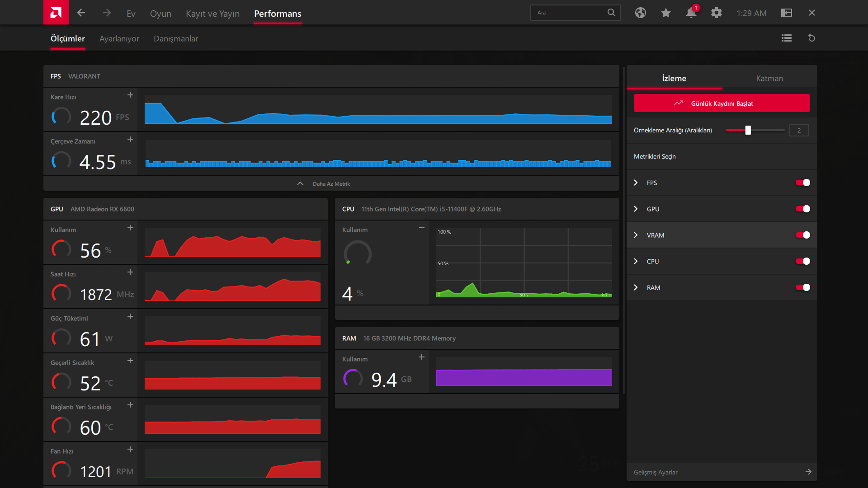Open notifications bell icon
The height and width of the screenshot is (488, 868).
click(691, 13)
